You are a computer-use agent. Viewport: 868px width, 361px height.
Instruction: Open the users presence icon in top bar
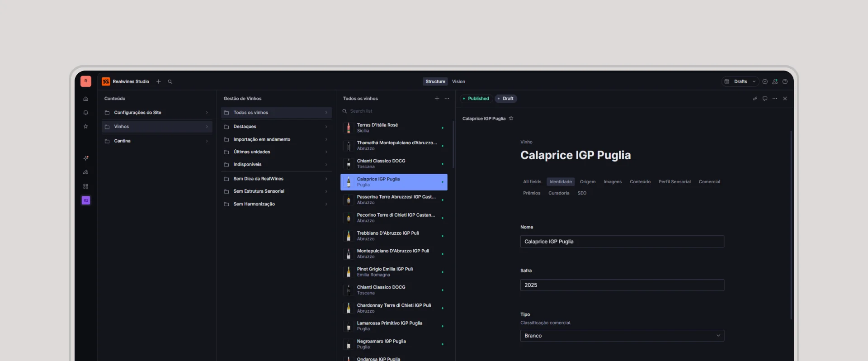point(775,82)
